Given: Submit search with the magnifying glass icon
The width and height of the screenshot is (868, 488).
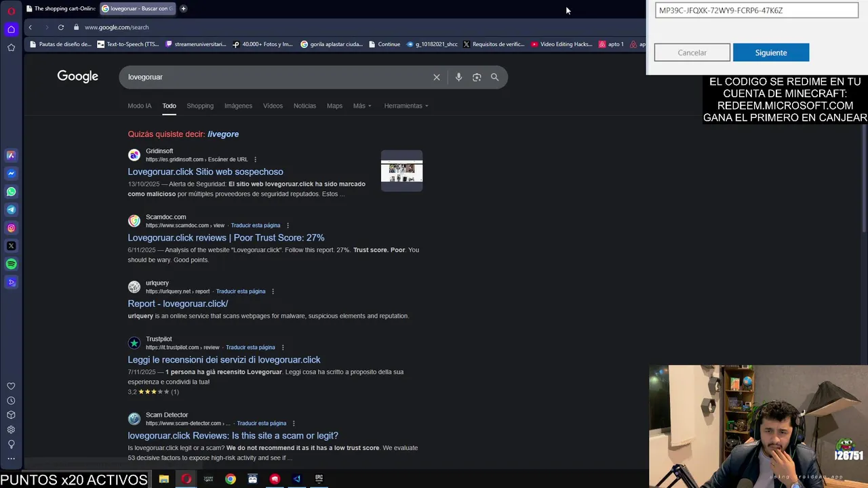Looking at the screenshot, I should pos(494,77).
